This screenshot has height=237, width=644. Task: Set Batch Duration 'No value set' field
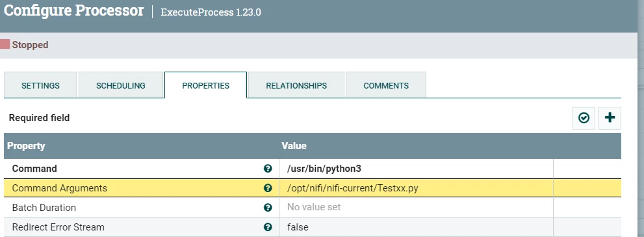[416, 207]
